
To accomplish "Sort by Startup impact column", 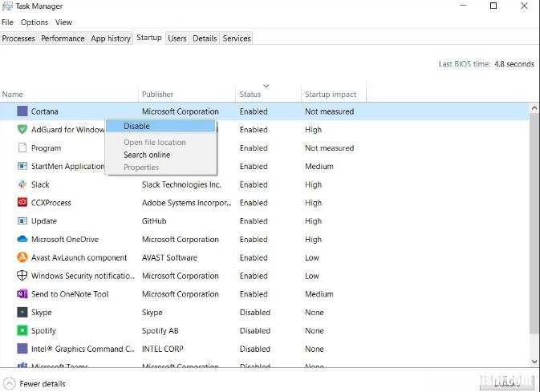I will (x=331, y=95).
